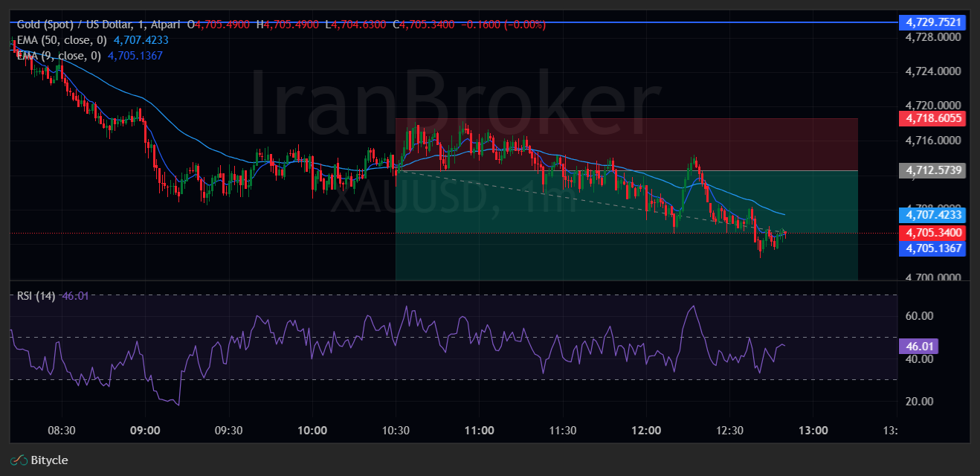Click the Bitycle brand text
Screen dimensions: 980x476
click(49, 460)
